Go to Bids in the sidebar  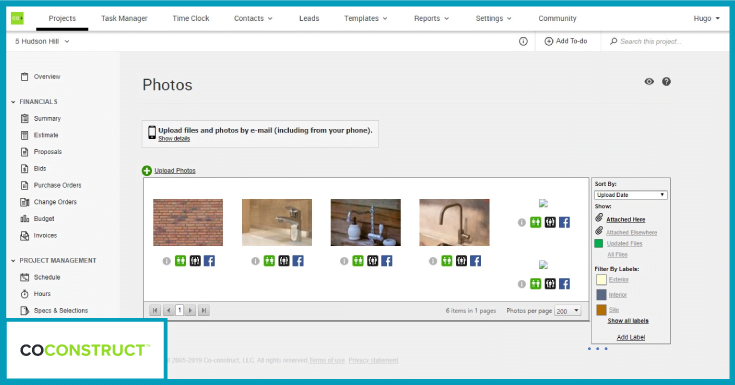pos(33,168)
